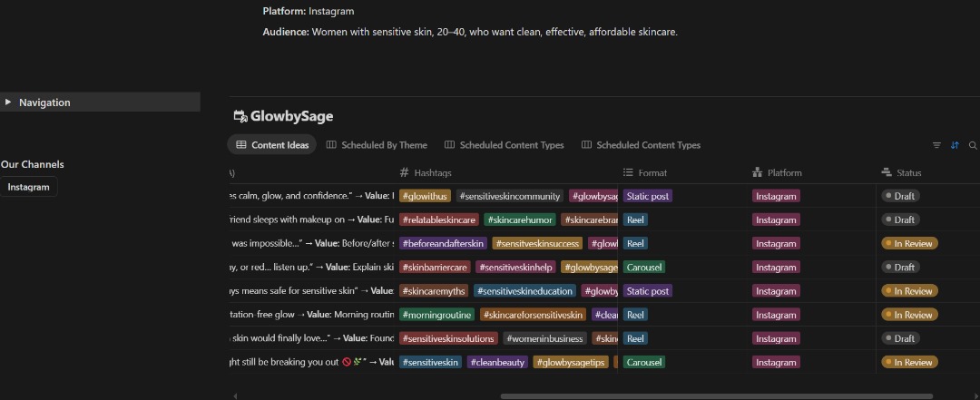The height and width of the screenshot is (400, 980).
Task: Open the GlowbySage database icon
Action: click(240, 115)
